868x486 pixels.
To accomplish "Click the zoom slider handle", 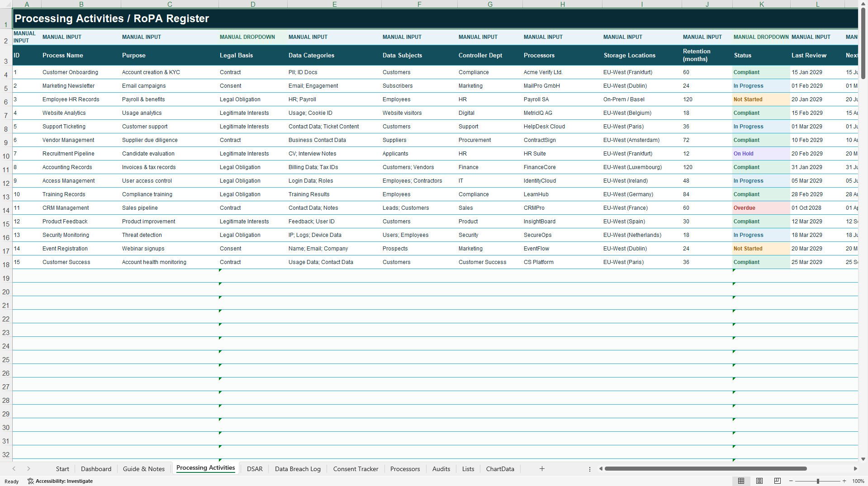I will [x=818, y=481].
